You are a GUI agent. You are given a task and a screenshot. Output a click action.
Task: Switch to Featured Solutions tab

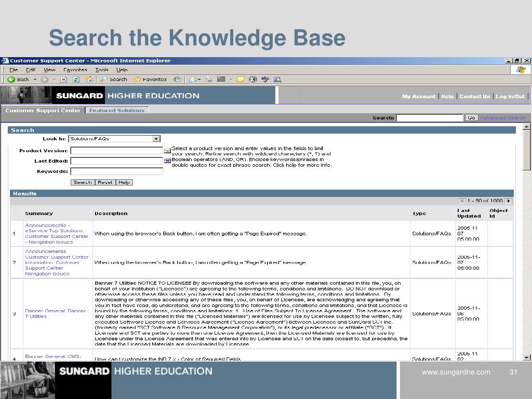117,110
